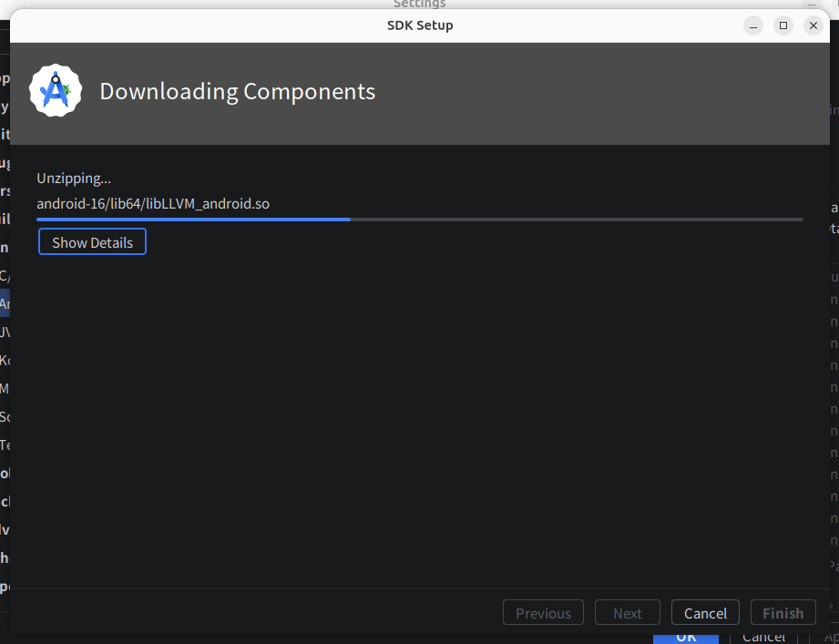Select the highlighted Settings sidebar item
The image size is (839, 644).
[x=5, y=303]
